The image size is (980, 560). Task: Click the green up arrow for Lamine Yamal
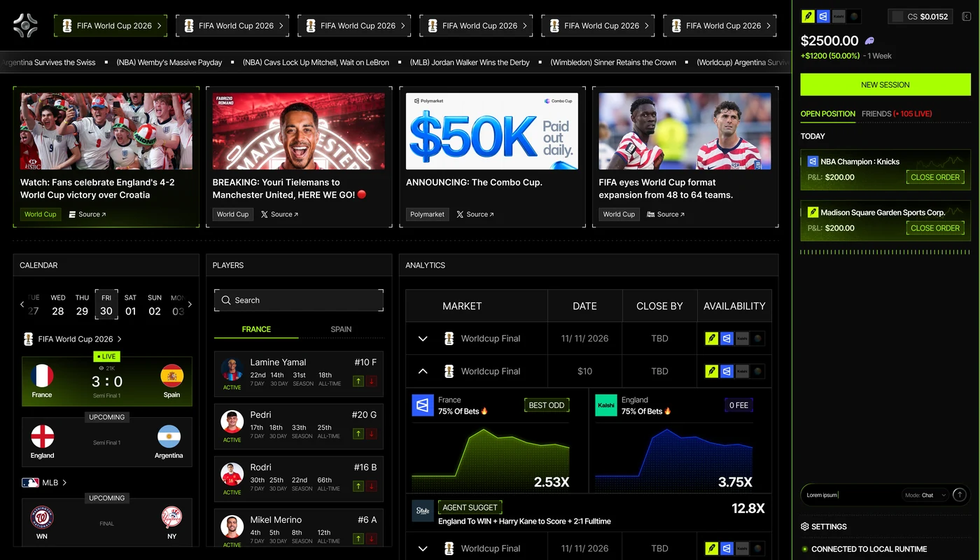click(x=358, y=381)
